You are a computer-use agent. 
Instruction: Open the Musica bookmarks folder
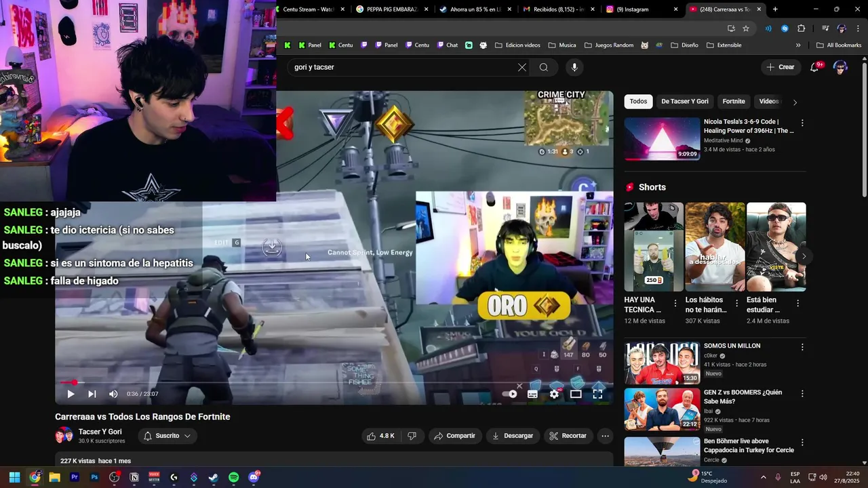[562, 45]
